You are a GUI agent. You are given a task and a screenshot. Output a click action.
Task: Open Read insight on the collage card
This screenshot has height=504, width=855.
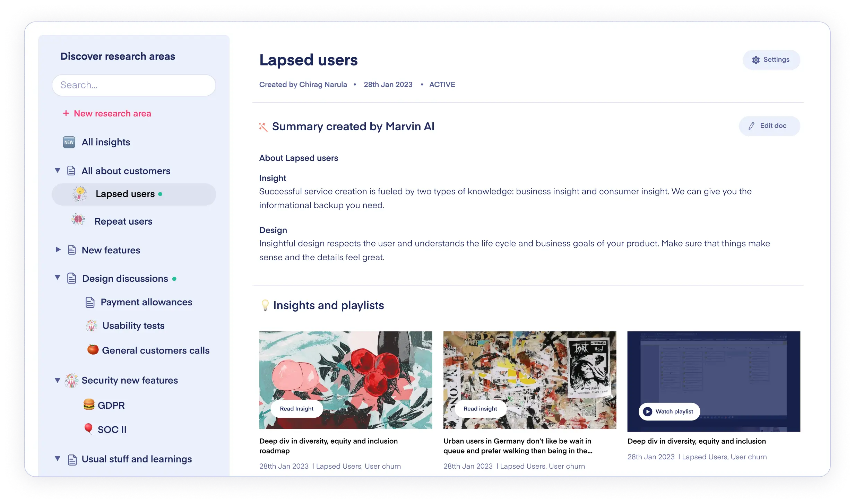[x=480, y=409]
